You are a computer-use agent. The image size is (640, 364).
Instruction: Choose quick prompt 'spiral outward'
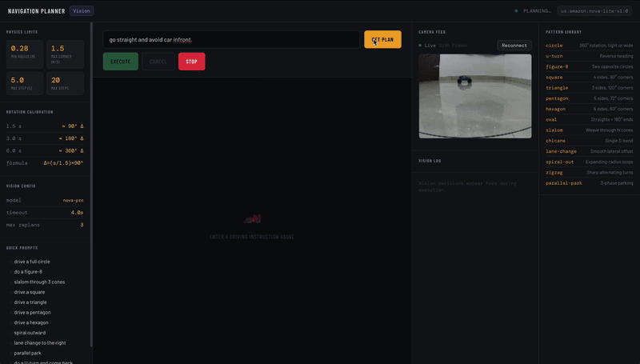point(30,333)
